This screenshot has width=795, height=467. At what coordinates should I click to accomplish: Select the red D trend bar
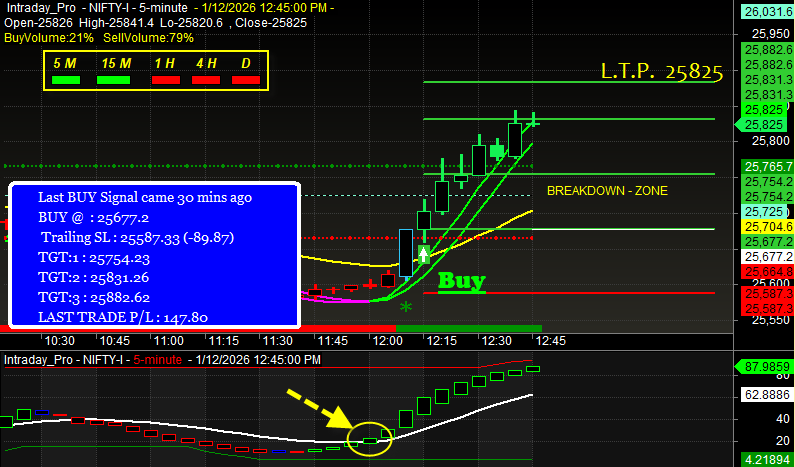(x=246, y=80)
